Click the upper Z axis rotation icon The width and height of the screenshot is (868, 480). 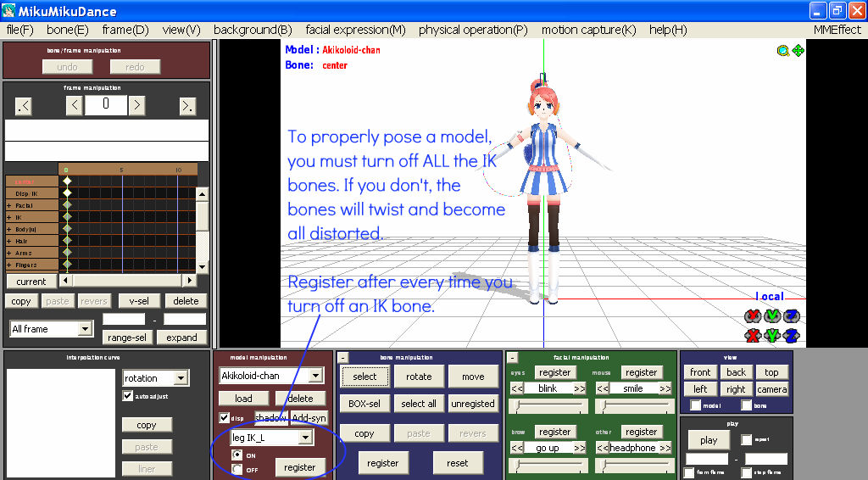point(793,316)
